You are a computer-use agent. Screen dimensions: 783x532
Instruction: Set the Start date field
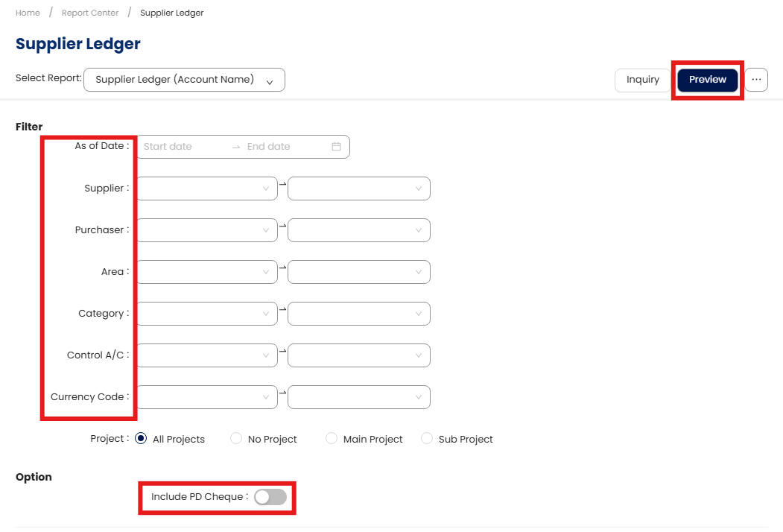tap(183, 146)
